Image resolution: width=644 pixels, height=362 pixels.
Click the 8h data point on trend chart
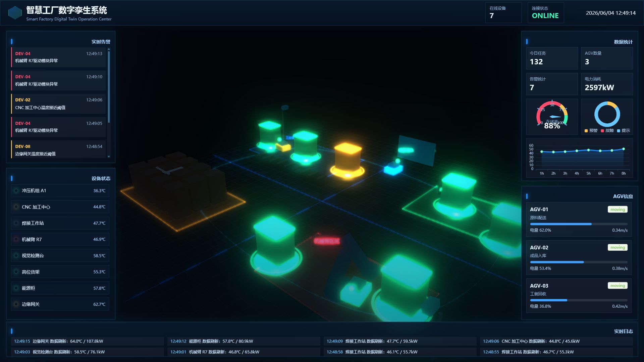click(624, 149)
